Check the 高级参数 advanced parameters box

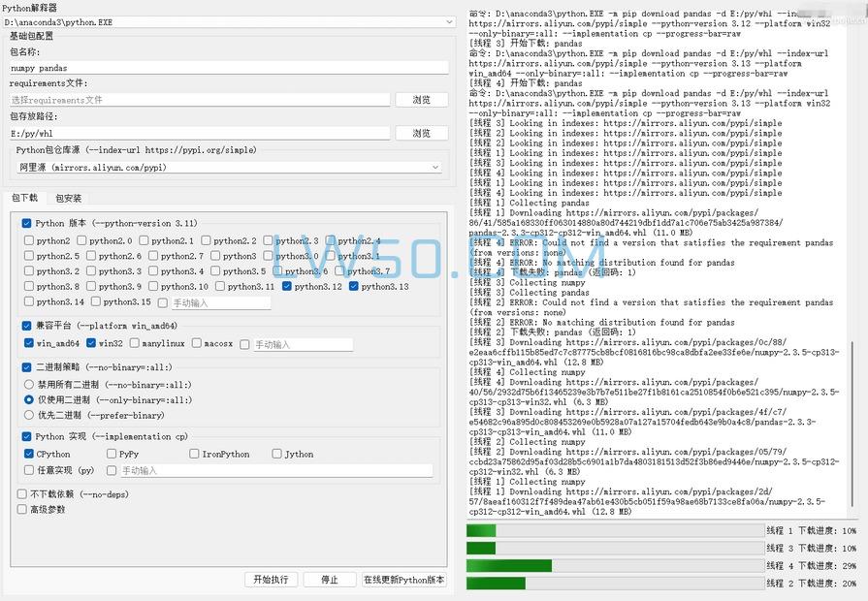[x=24, y=508]
